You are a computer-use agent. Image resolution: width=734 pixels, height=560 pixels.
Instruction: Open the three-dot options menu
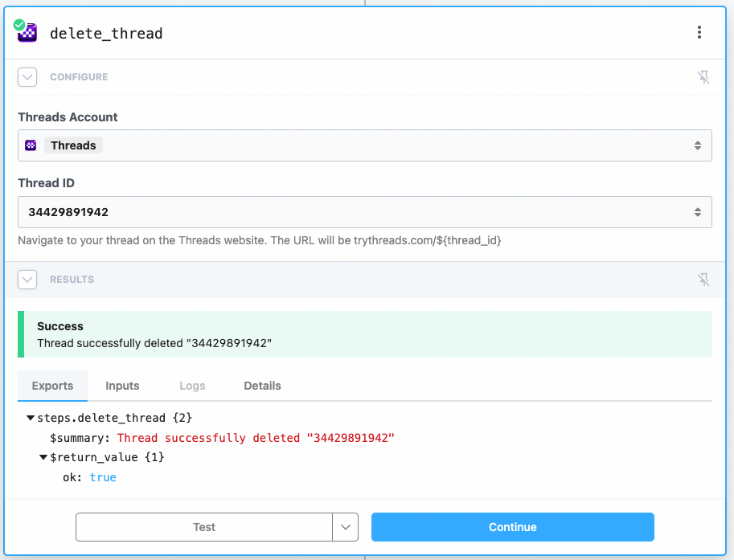point(699,33)
